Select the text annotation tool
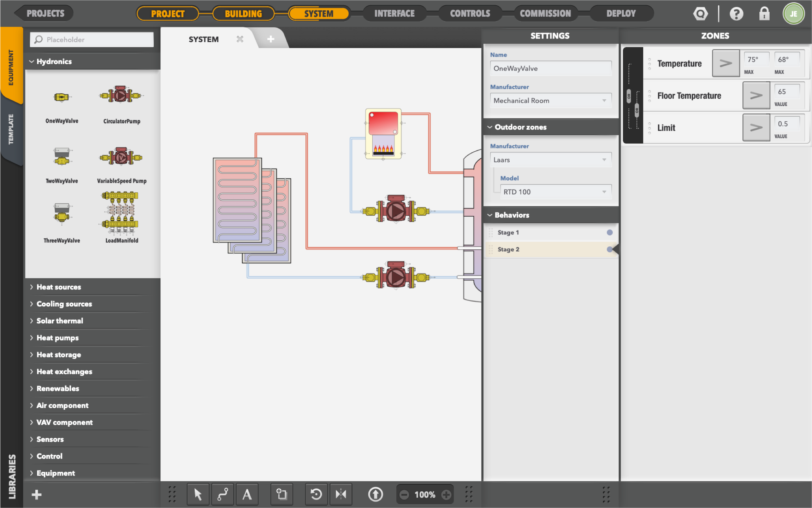The width and height of the screenshot is (812, 508). pyautogui.click(x=247, y=494)
